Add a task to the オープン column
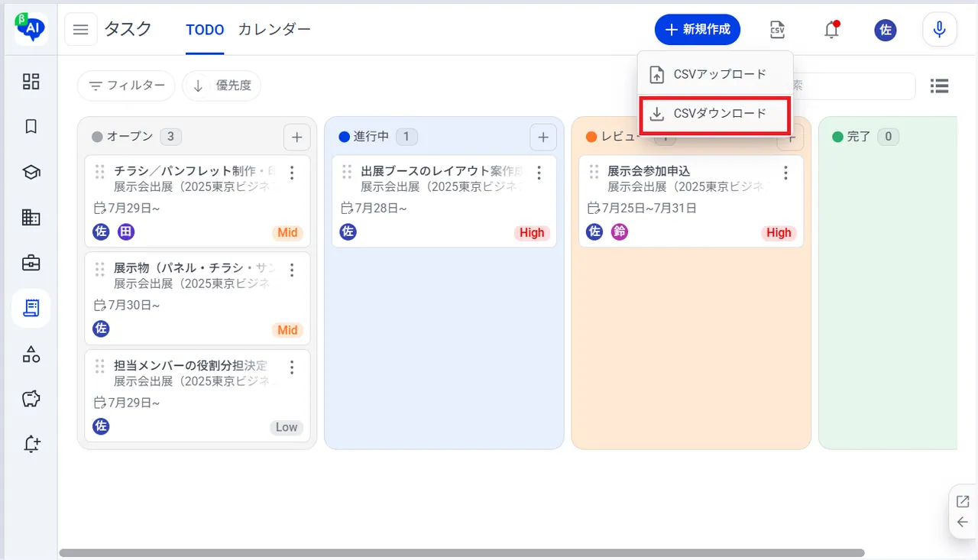Image resolution: width=978 pixels, height=560 pixels. tap(297, 138)
